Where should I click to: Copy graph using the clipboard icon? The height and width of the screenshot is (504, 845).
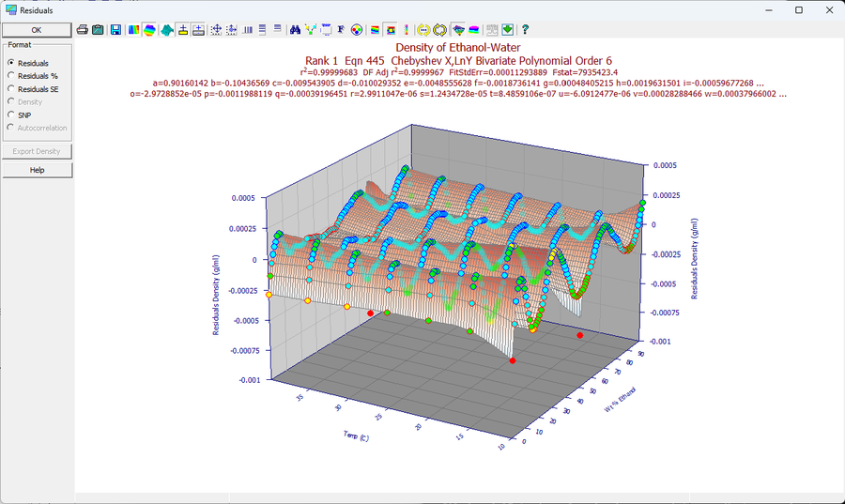tap(98, 30)
